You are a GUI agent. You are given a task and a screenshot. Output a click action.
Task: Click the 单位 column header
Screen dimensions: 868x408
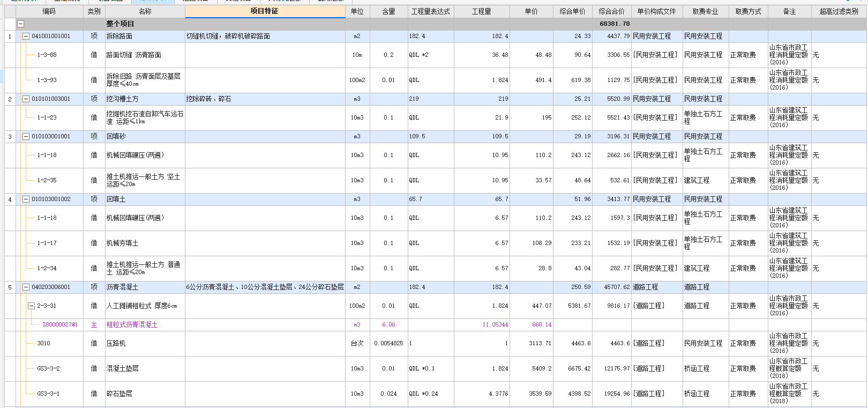(357, 11)
